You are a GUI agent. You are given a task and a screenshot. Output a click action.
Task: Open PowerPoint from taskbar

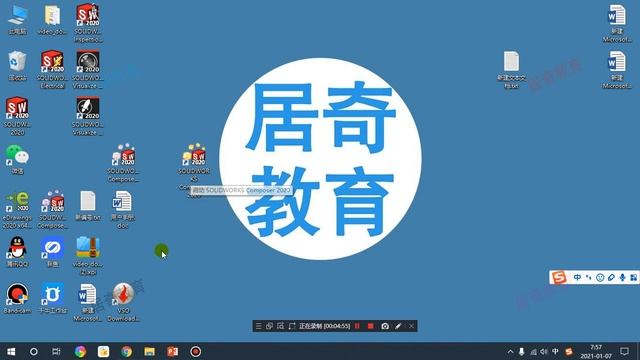click(173, 351)
